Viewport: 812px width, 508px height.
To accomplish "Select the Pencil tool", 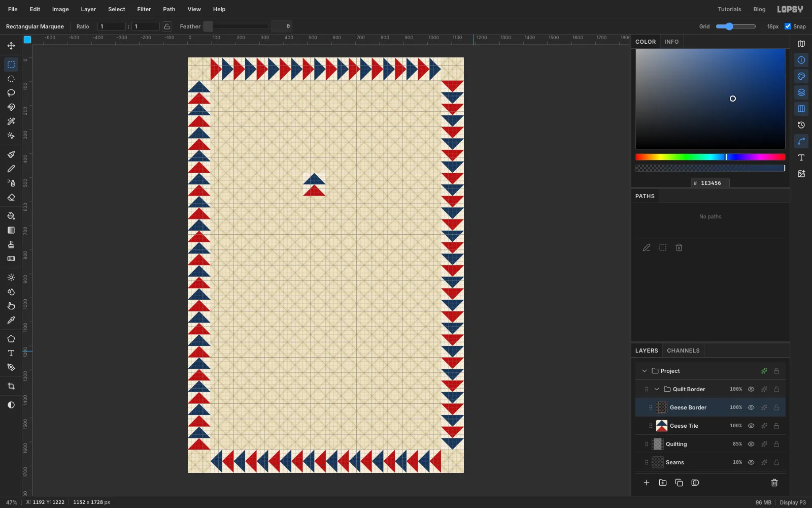I will click(11, 169).
